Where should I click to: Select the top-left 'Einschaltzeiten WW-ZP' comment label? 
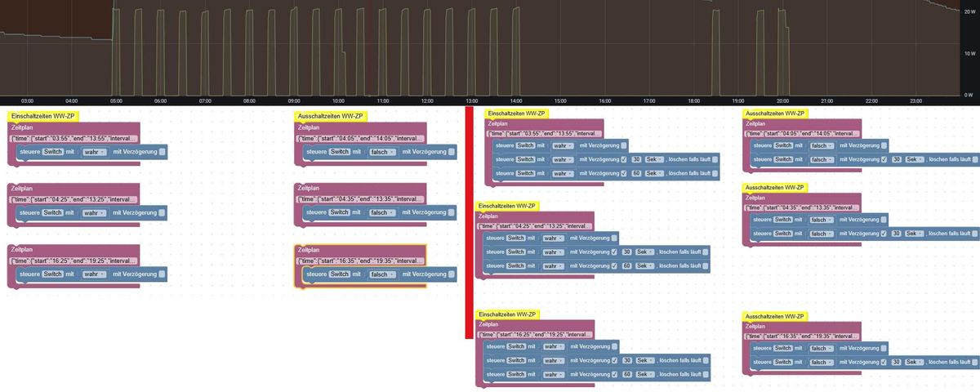pyautogui.click(x=42, y=117)
